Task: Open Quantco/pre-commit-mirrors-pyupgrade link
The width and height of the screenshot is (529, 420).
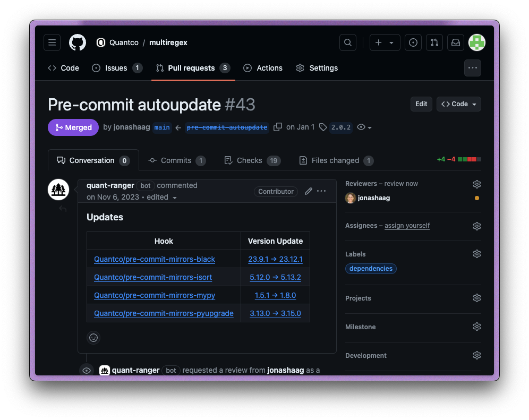Action: coord(164,313)
